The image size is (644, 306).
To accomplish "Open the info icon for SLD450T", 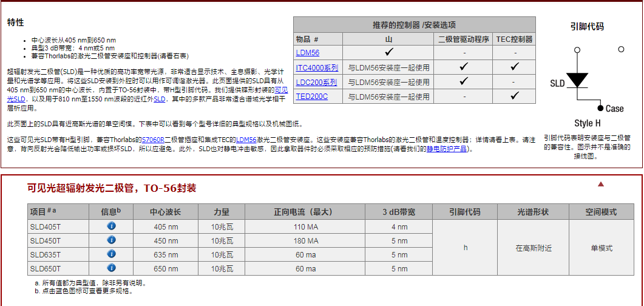I will tap(110, 240).
